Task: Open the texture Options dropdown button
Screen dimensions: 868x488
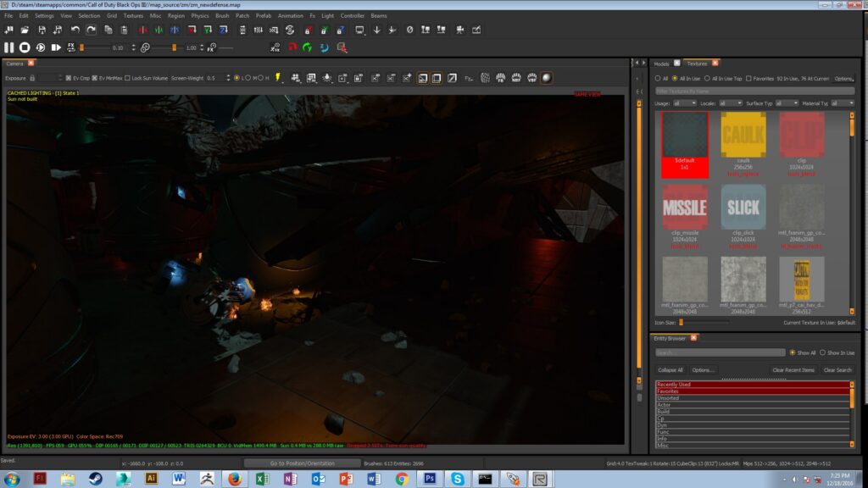Action: click(843, 78)
